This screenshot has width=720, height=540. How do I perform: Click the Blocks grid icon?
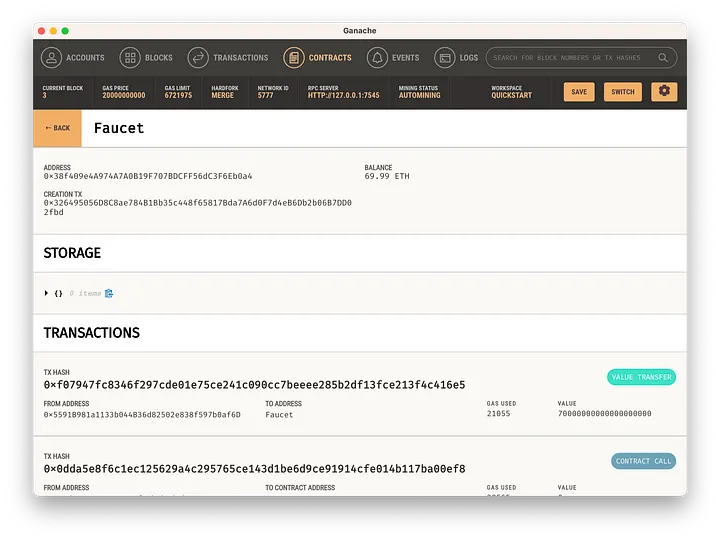click(130, 58)
